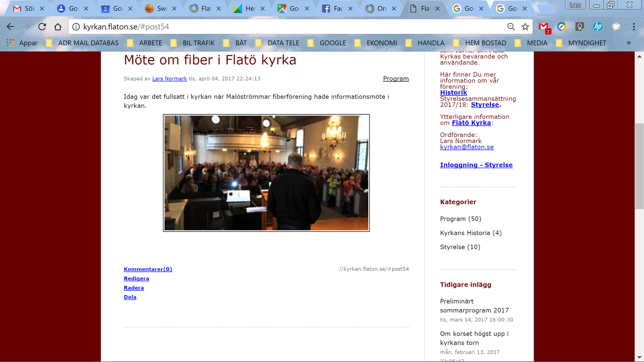Click the post title Möte om fiber

(210, 60)
